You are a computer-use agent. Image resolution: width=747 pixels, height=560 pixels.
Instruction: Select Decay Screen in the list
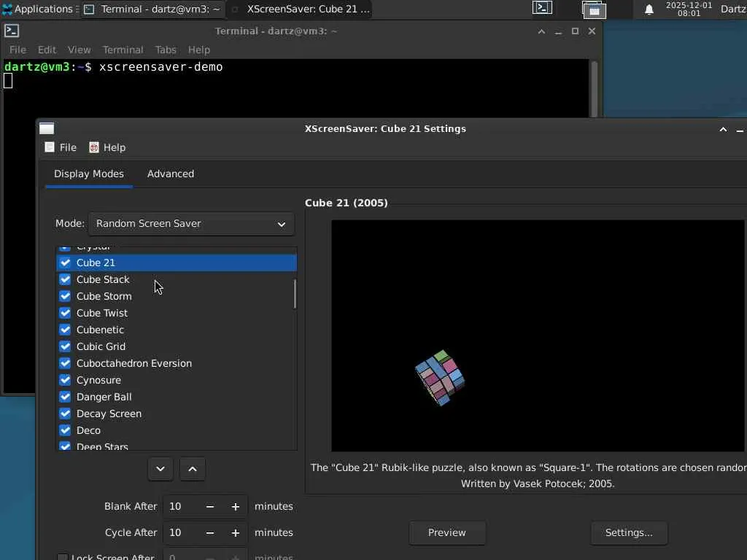pyautogui.click(x=177, y=413)
